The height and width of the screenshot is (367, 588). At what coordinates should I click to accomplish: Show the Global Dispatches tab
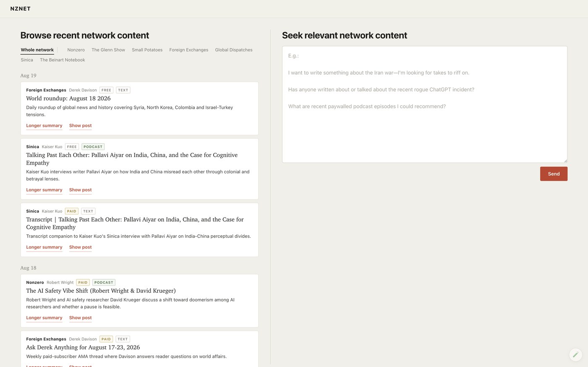234,50
